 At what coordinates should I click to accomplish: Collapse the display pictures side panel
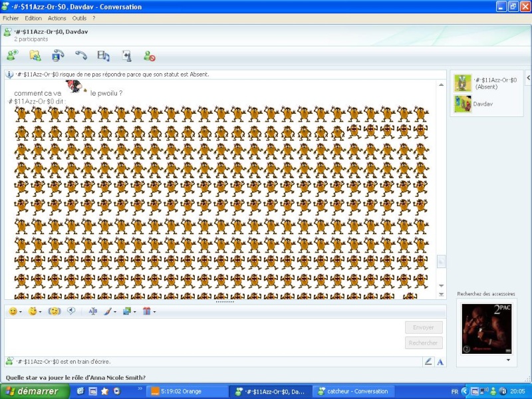[x=528, y=78]
